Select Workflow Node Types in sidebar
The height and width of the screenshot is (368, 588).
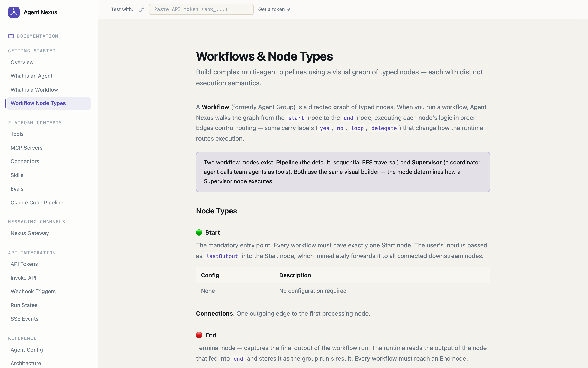tap(49, 103)
